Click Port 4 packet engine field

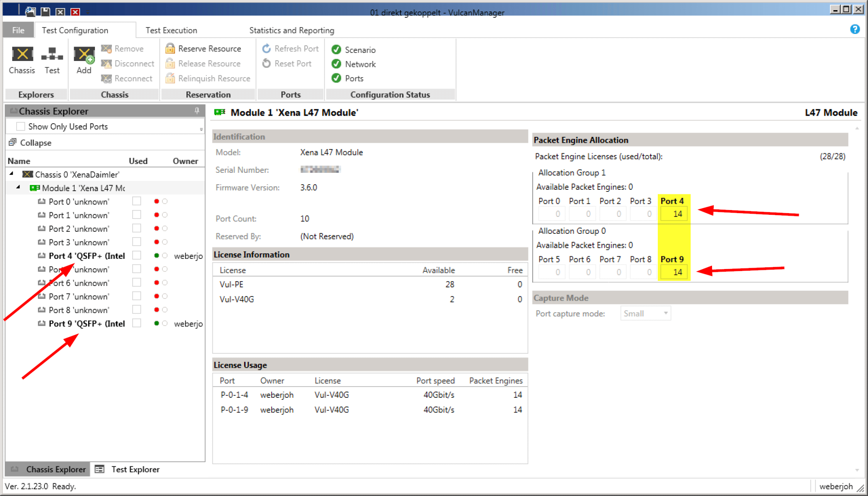(x=674, y=214)
